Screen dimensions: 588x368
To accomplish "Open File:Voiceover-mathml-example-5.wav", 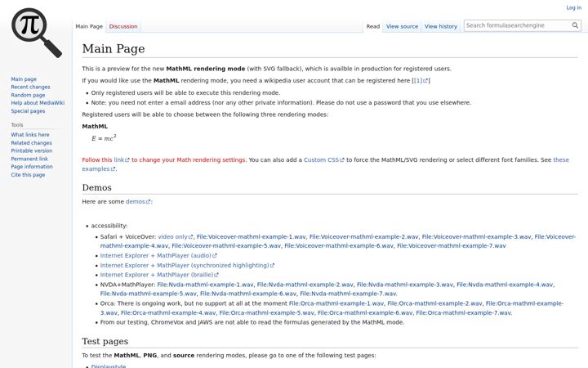I will pos(226,245).
